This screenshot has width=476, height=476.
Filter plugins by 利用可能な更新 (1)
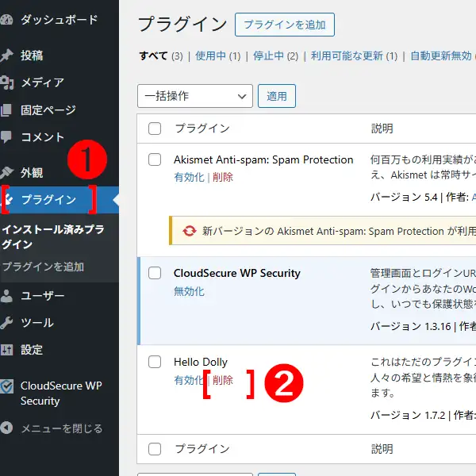[x=354, y=56]
